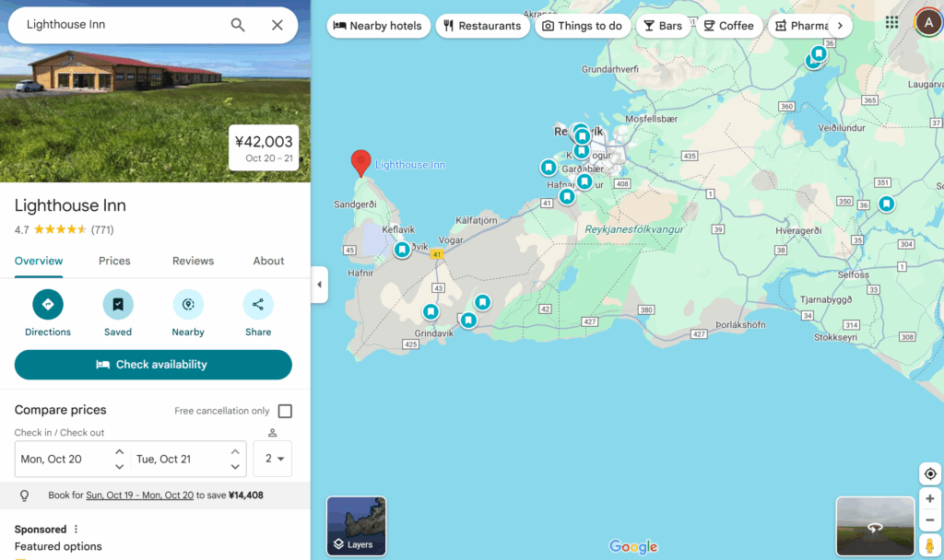Move check-in date one day later
This screenshot has width=944, height=560.
click(119, 451)
